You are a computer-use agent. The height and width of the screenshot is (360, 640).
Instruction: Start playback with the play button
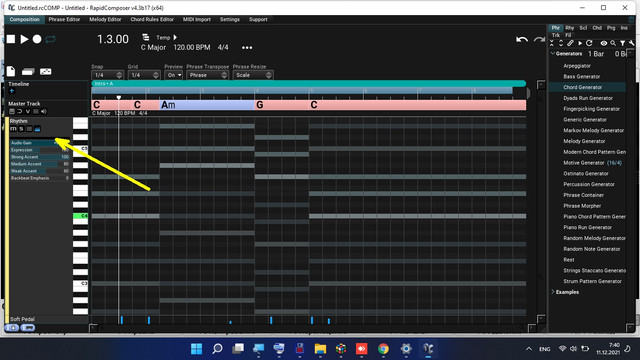tap(24, 39)
